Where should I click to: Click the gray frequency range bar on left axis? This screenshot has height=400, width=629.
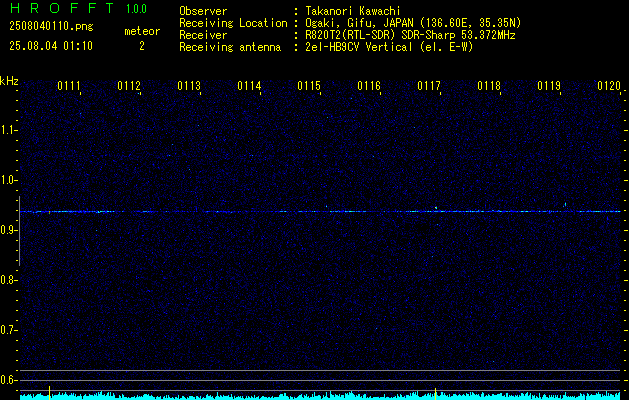tap(19, 231)
